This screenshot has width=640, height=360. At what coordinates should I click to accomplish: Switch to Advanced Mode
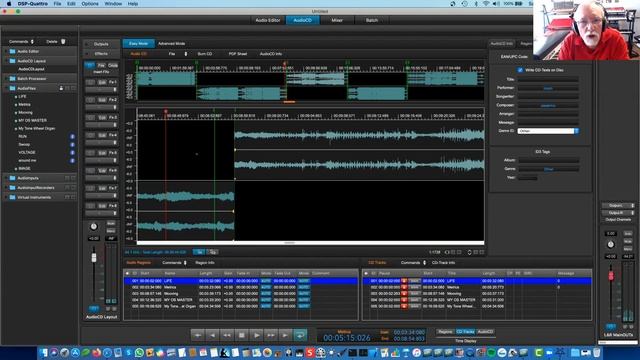tap(171, 43)
